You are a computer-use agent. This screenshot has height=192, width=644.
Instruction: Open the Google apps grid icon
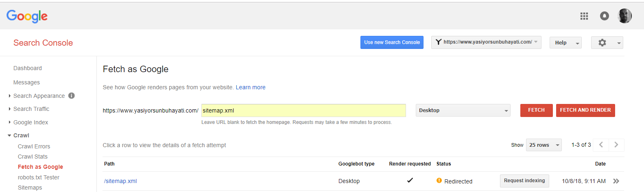(x=584, y=16)
